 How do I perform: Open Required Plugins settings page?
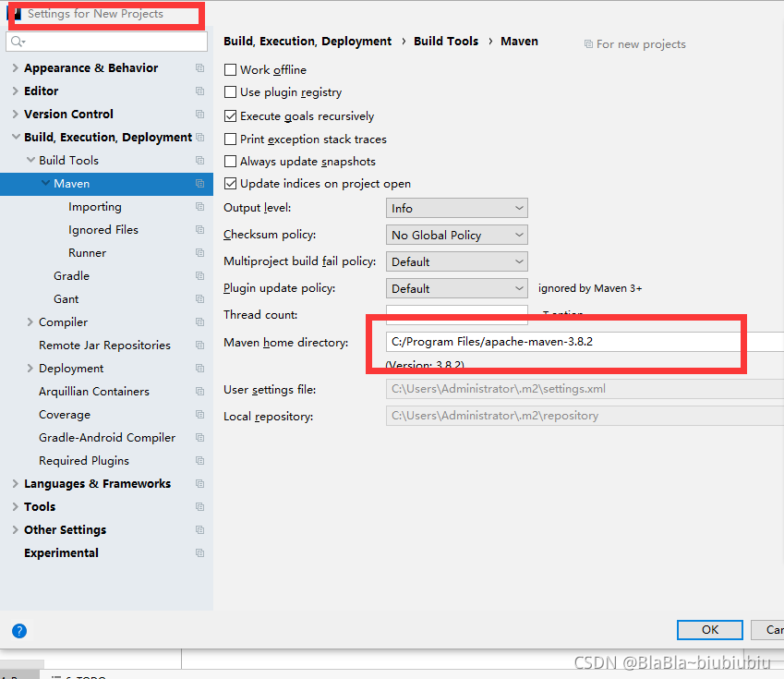click(84, 461)
